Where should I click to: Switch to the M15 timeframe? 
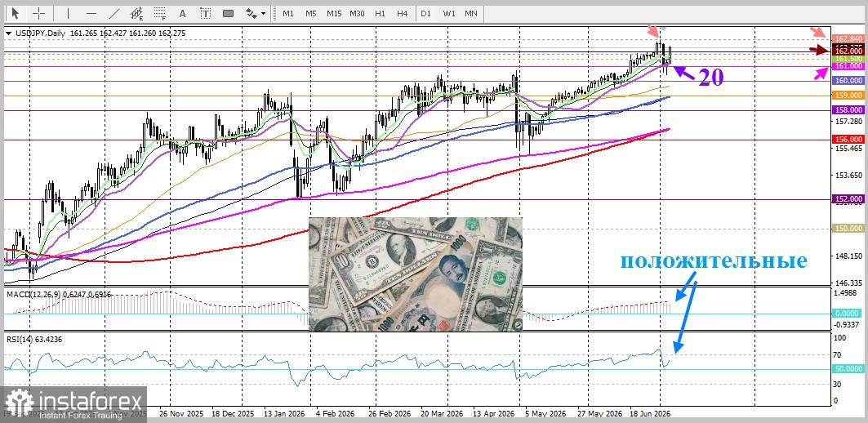point(334,13)
